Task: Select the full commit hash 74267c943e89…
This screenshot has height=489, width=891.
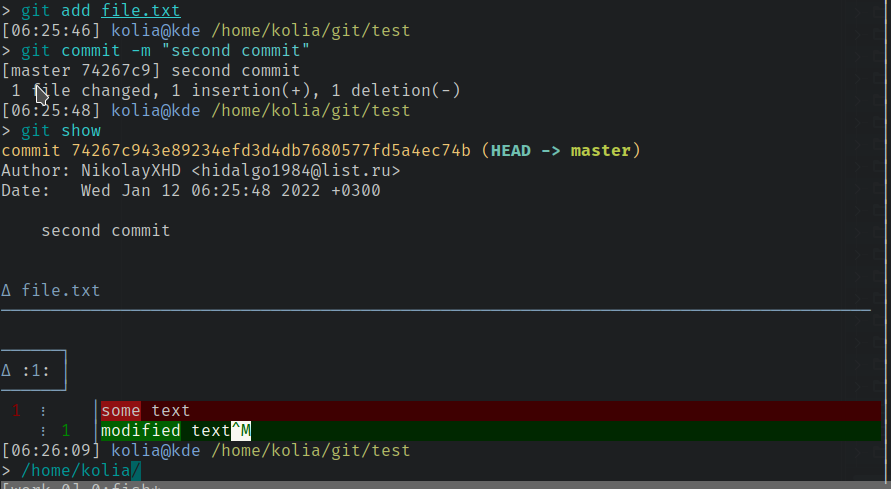Action: coord(271,151)
